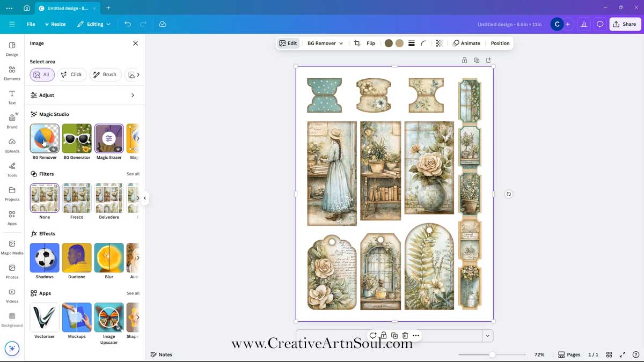Pick the tan color swatch
Screen dimensions: 644x362
pos(399,43)
